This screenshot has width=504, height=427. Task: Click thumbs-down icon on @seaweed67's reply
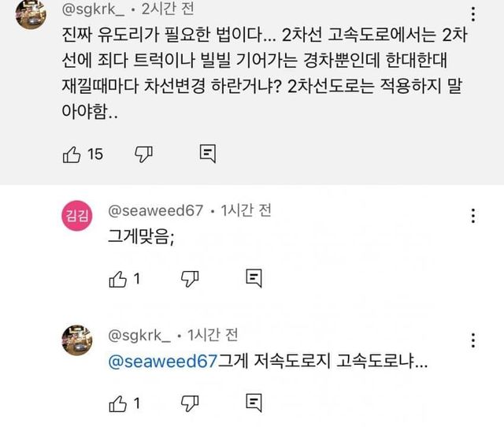(x=190, y=277)
